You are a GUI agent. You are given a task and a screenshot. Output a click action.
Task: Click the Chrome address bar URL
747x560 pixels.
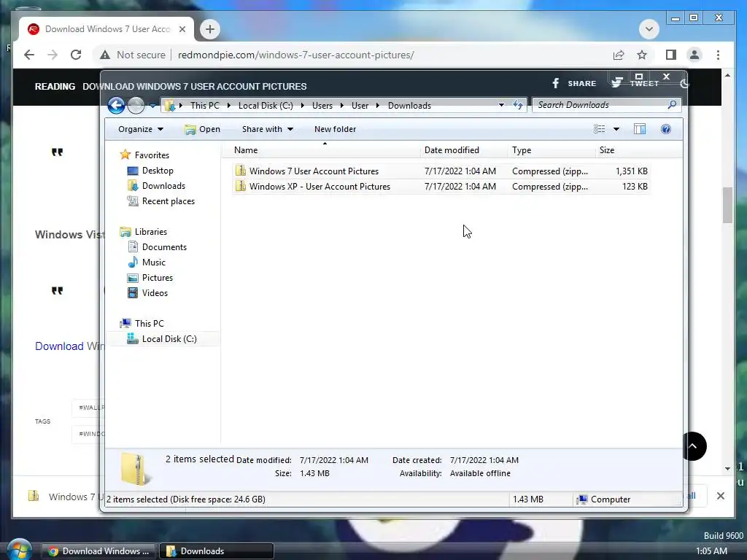pos(296,55)
